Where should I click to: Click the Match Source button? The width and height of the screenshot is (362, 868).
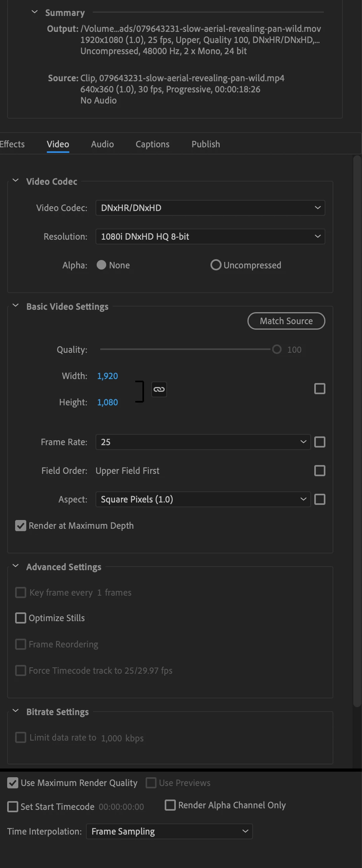click(286, 321)
